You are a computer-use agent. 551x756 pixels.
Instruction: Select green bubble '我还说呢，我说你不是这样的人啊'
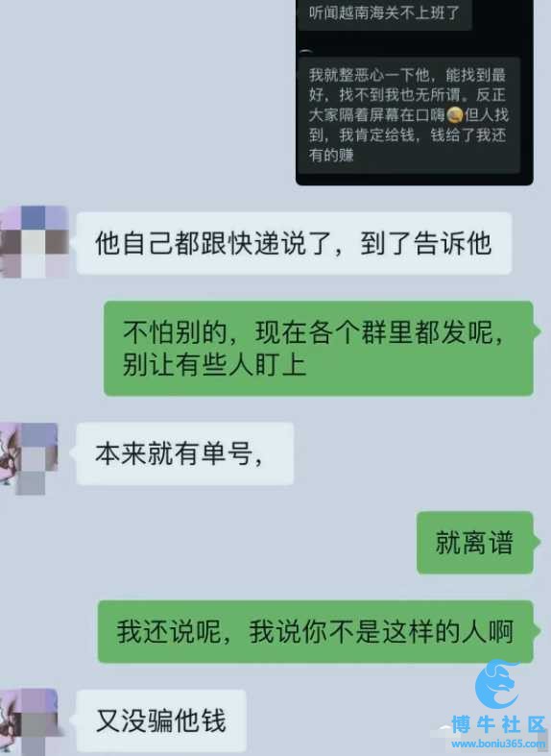(316, 632)
